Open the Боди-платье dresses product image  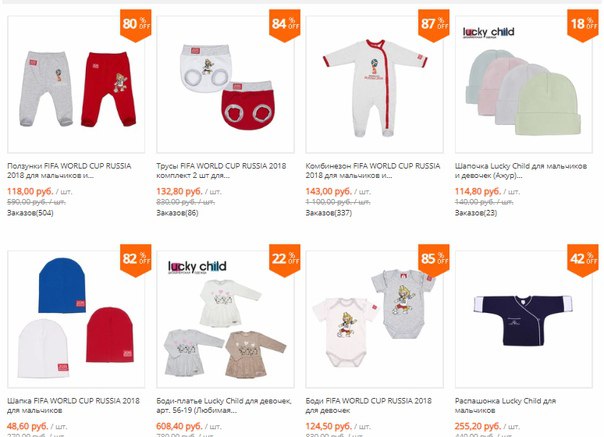click(x=225, y=319)
